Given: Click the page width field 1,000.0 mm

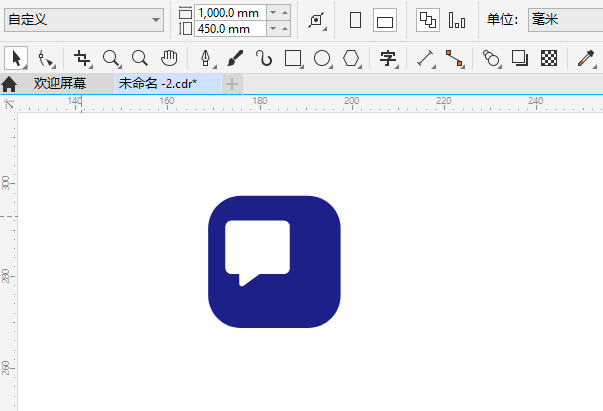Looking at the screenshot, I should (x=229, y=12).
